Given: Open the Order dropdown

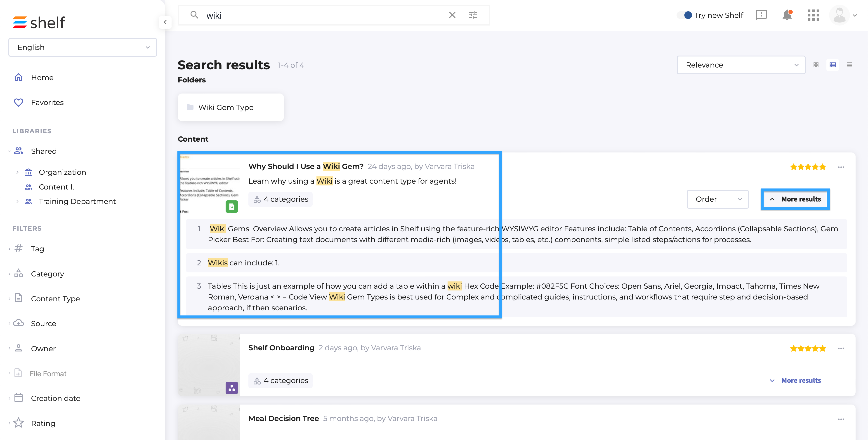Looking at the screenshot, I should click(x=718, y=199).
